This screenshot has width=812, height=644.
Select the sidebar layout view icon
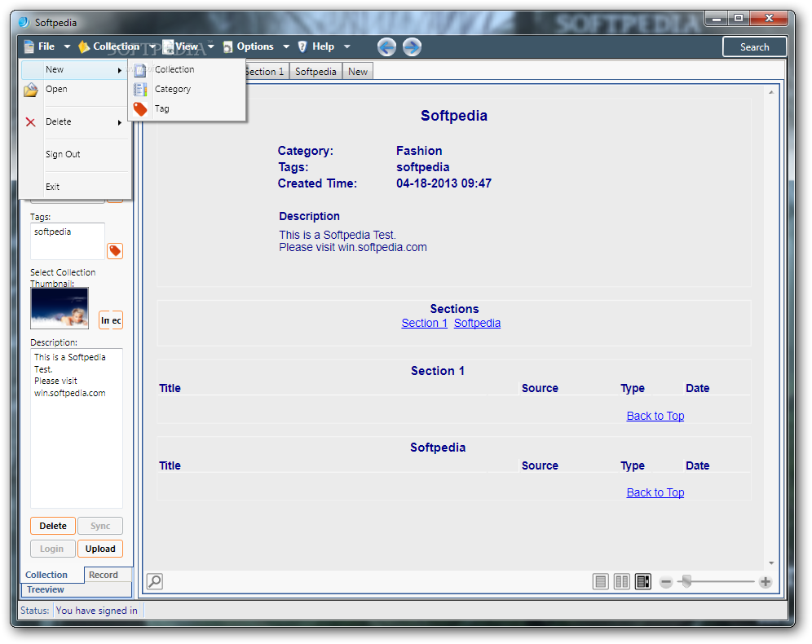pyautogui.click(x=642, y=582)
